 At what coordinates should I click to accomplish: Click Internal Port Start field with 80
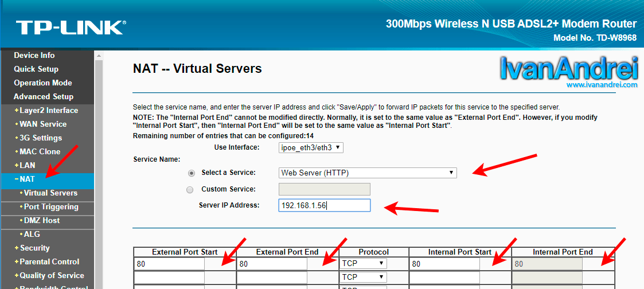click(x=444, y=264)
